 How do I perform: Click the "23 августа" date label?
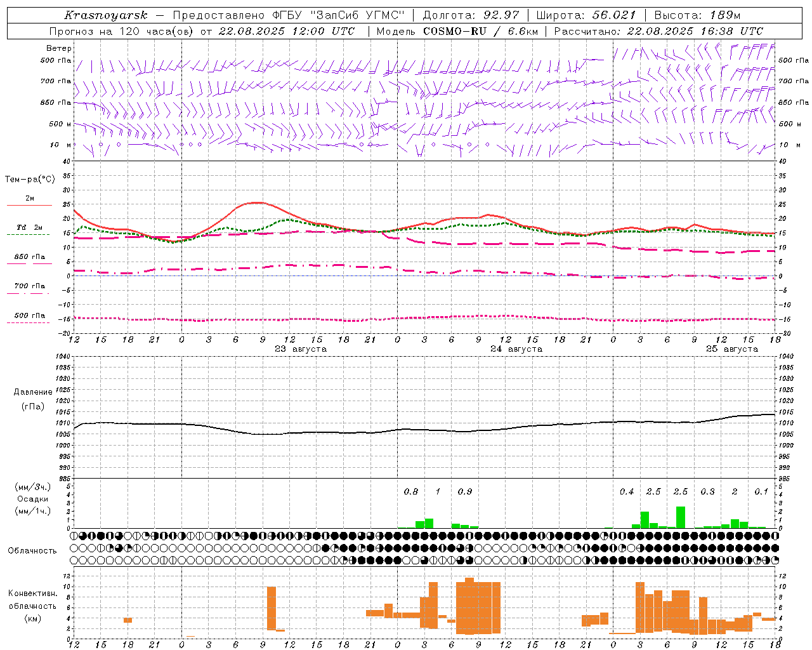(x=301, y=349)
